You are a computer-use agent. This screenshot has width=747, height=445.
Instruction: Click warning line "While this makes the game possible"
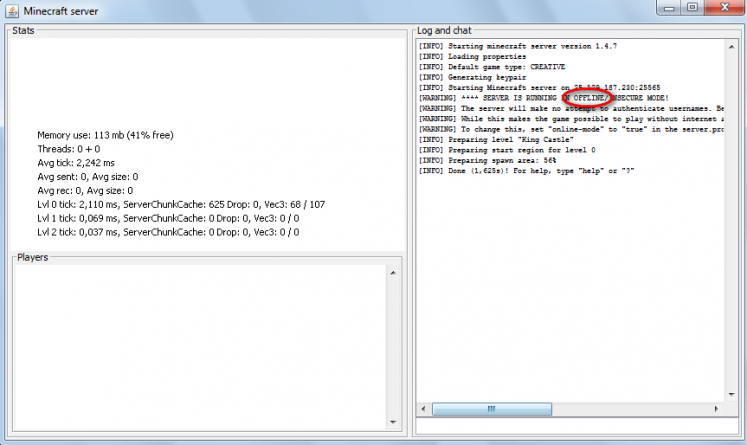click(x=571, y=119)
